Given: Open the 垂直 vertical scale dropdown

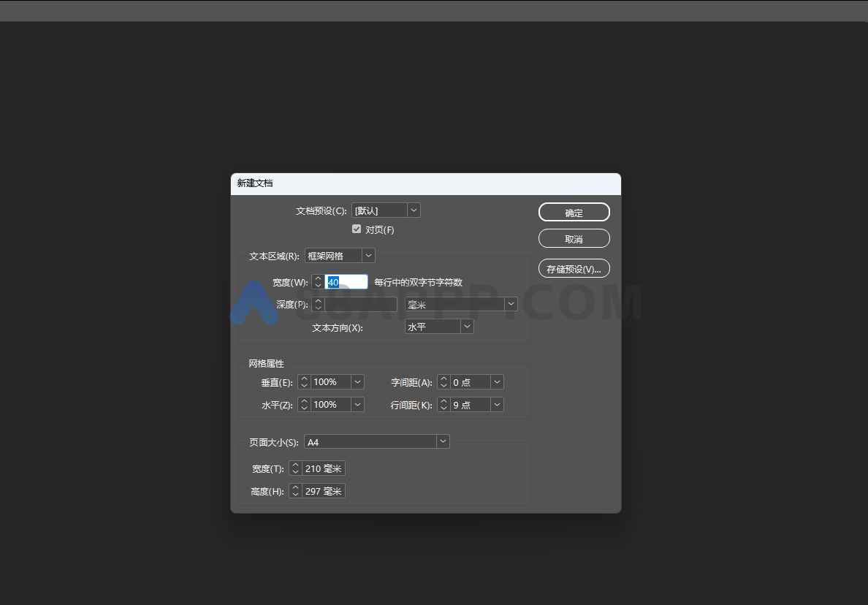Looking at the screenshot, I should point(357,381).
